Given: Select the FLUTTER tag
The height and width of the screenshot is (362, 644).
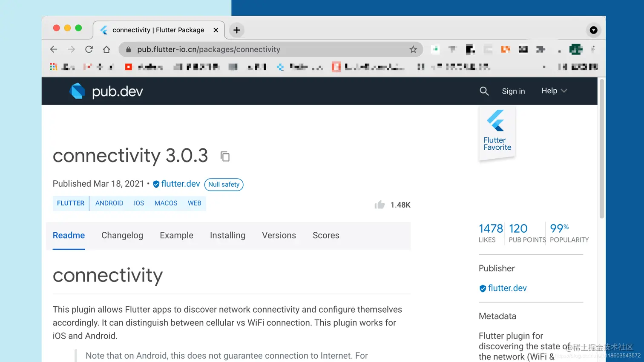Looking at the screenshot, I should pyautogui.click(x=71, y=203).
